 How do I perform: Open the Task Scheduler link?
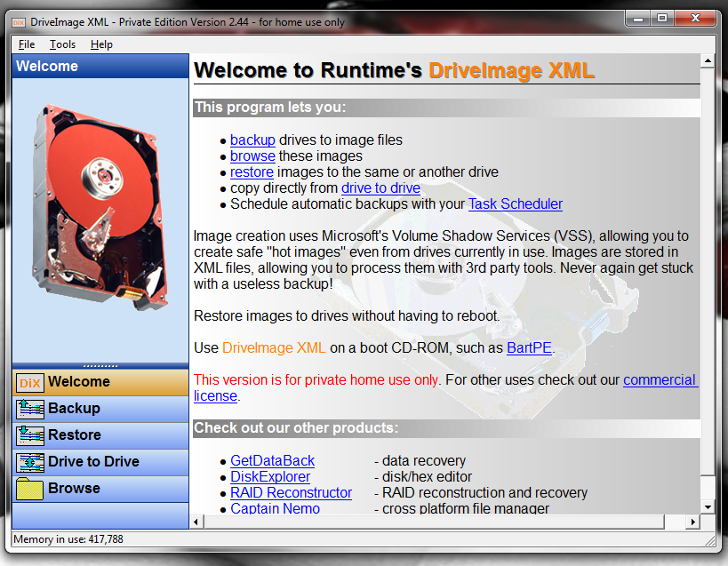pyautogui.click(x=516, y=204)
